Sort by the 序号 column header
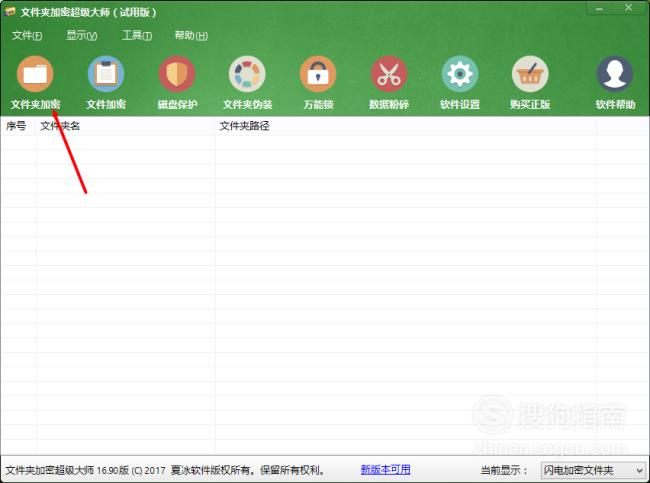The image size is (650, 483). [x=18, y=126]
